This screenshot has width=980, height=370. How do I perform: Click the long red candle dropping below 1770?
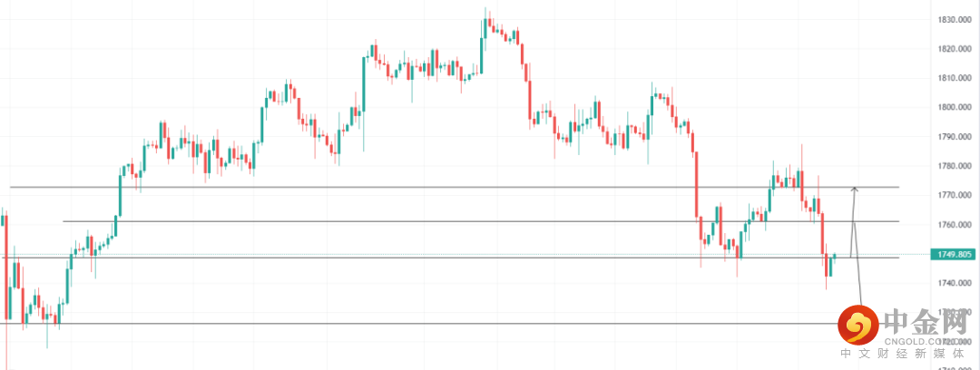point(695,184)
